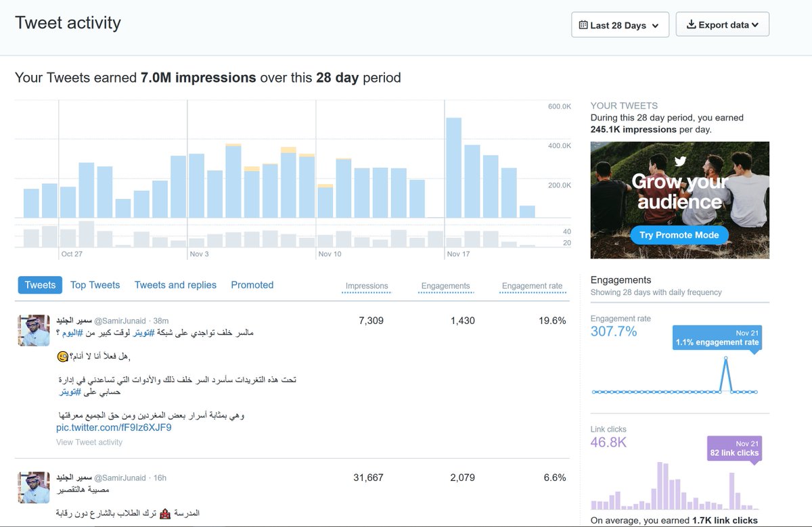
Task: Click the 19.6% engagement rate value
Action: point(552,321)
